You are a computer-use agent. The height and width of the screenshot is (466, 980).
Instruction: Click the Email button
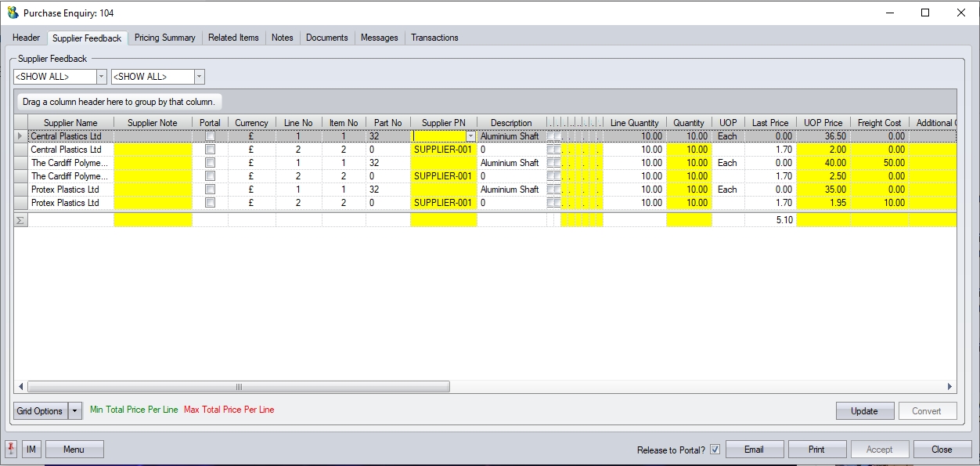(x=754, y=450)
